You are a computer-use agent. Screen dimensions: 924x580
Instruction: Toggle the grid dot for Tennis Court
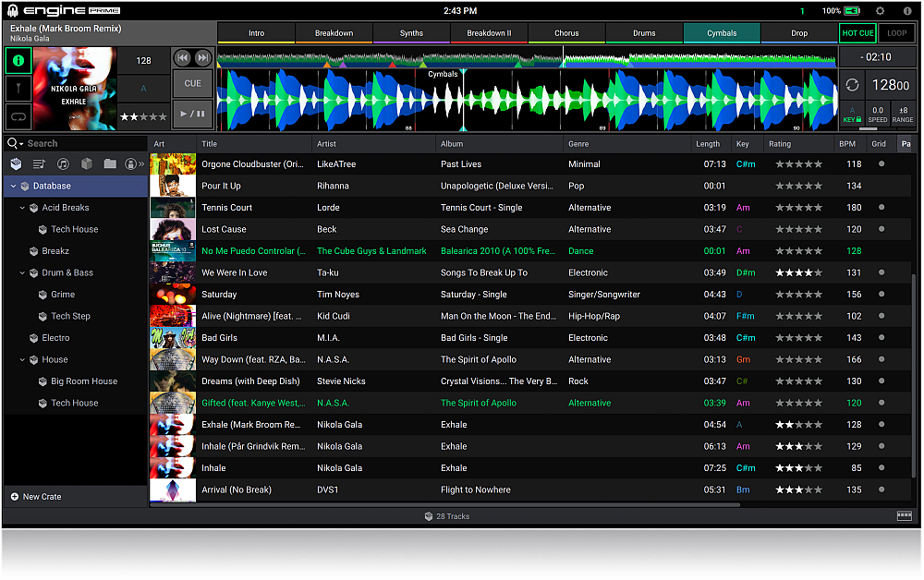pos(881,207)
